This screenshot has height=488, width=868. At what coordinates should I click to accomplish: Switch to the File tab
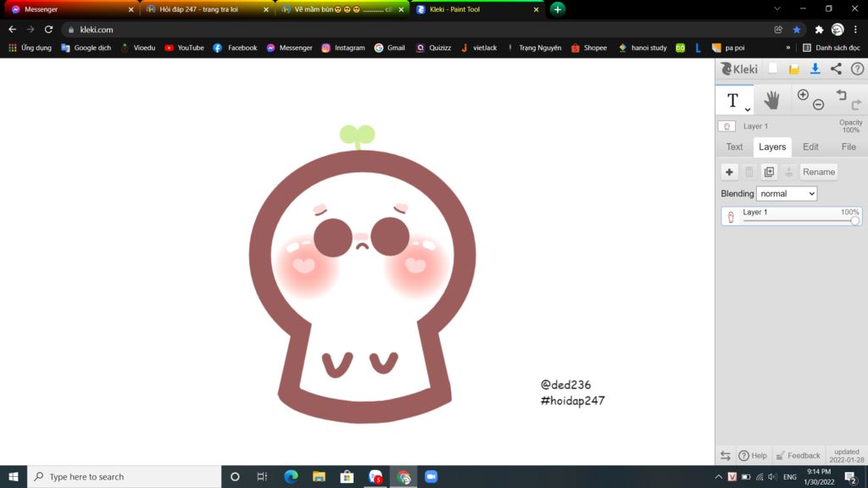pos(849,147)
